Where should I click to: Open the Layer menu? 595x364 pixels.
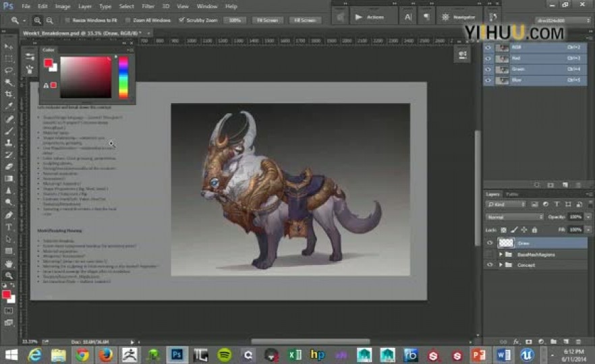click(84, 7)
